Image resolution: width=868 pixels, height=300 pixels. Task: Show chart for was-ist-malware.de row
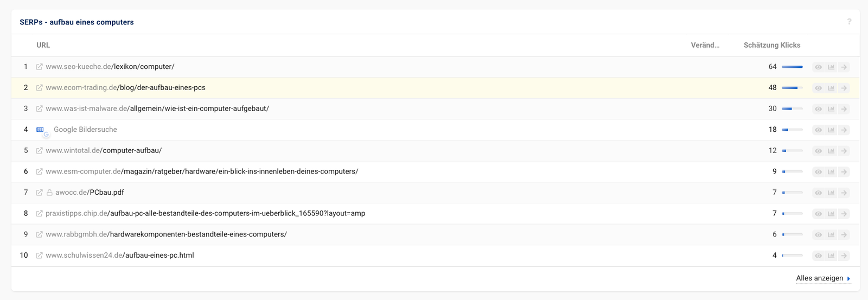coord(831,109)
